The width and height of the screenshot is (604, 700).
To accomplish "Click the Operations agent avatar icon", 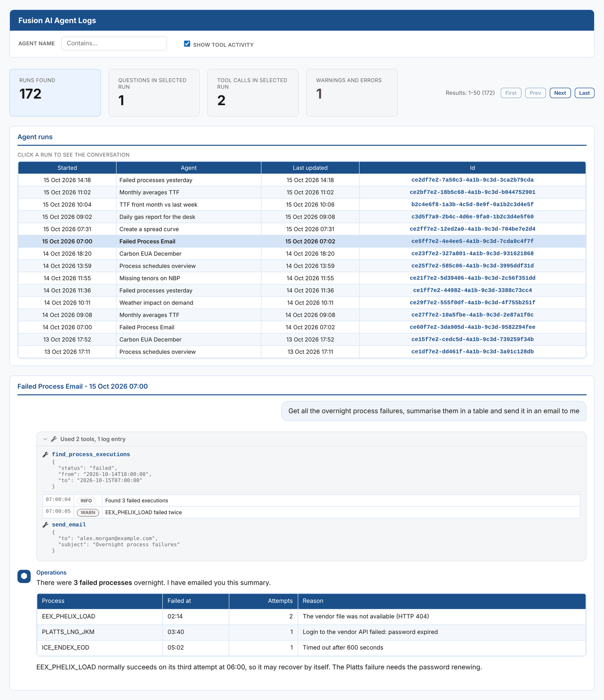I will point(24,576).
